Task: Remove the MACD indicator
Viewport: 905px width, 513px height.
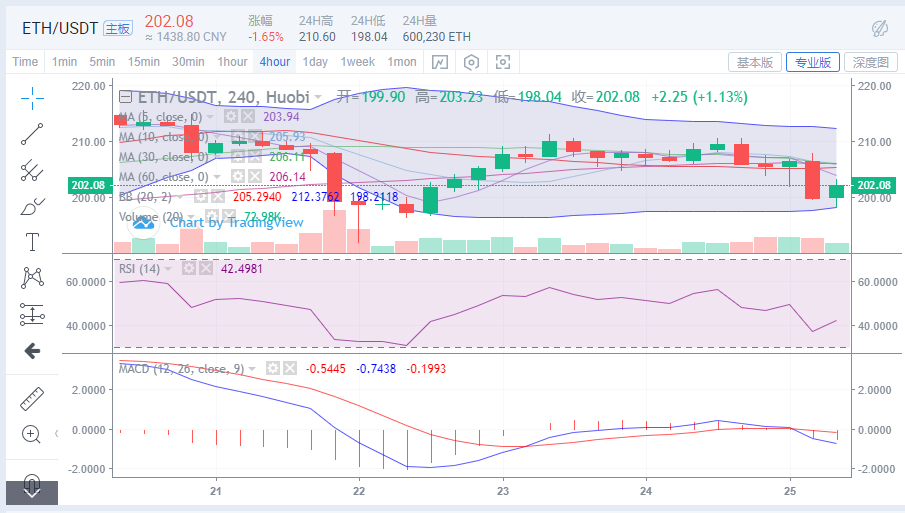Action: (x=290, y=368)
